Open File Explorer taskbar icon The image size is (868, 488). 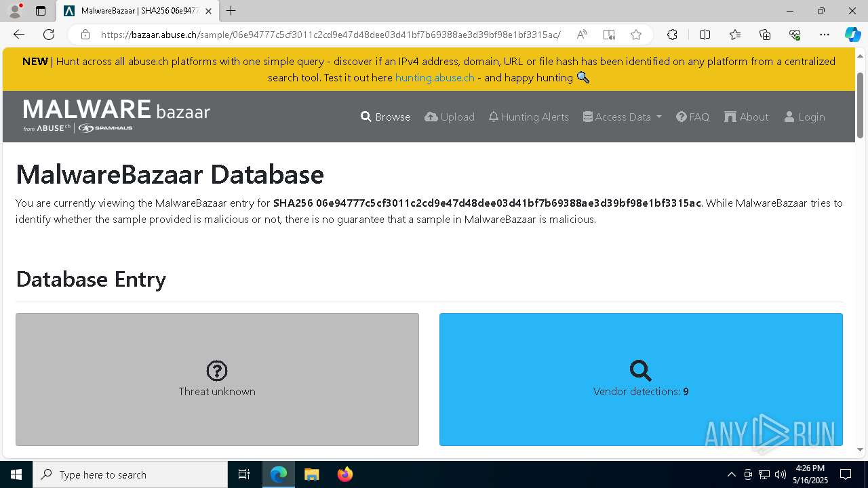click(x=311, y=474)
